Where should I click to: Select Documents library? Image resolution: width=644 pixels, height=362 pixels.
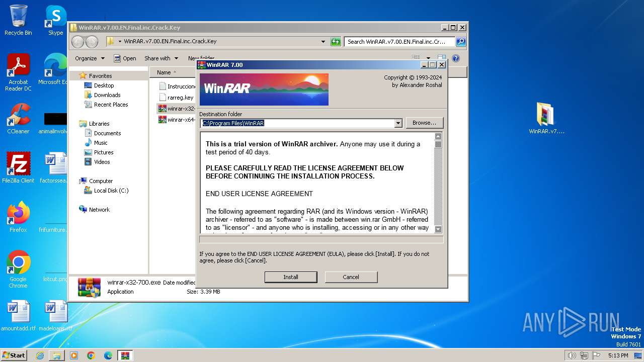(x=107, y=133)
